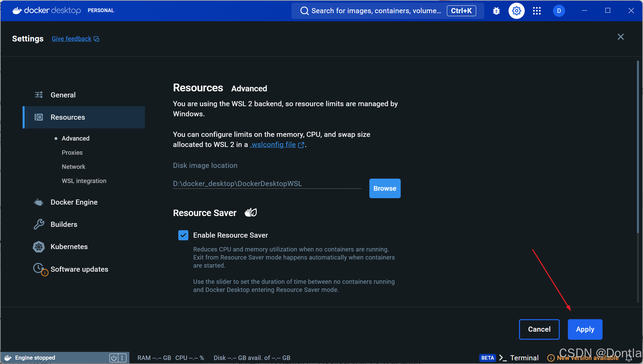643x364 pixels.
Task: Go to the Builders settings
Action: click(x=84, y=224)
